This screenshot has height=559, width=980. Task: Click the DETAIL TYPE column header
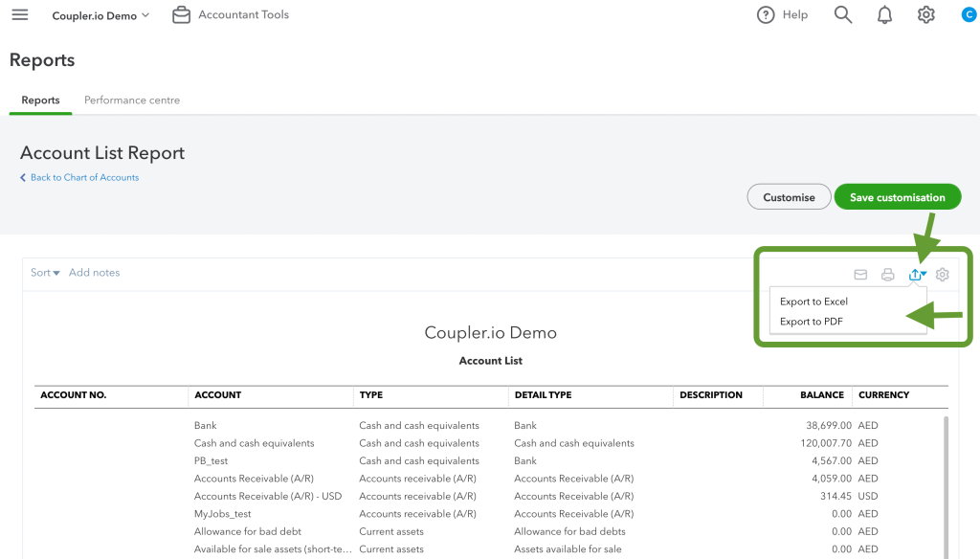tap(544, 395)
